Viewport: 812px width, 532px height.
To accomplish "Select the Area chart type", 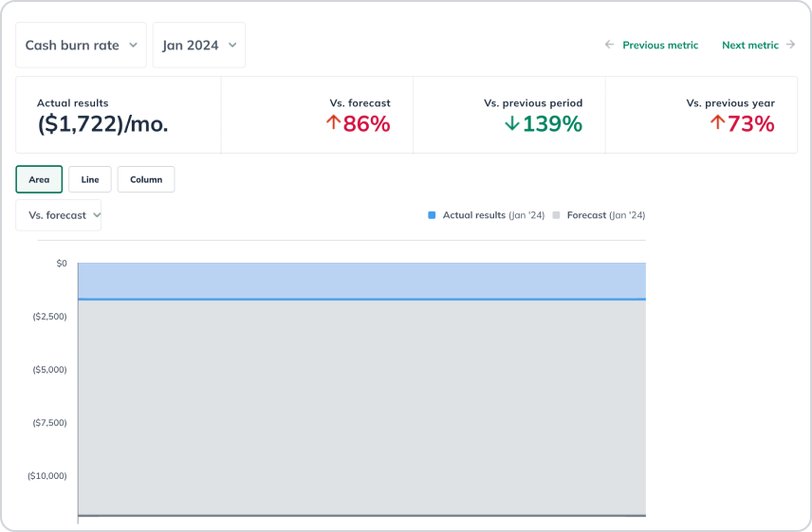I will (39, 179).
